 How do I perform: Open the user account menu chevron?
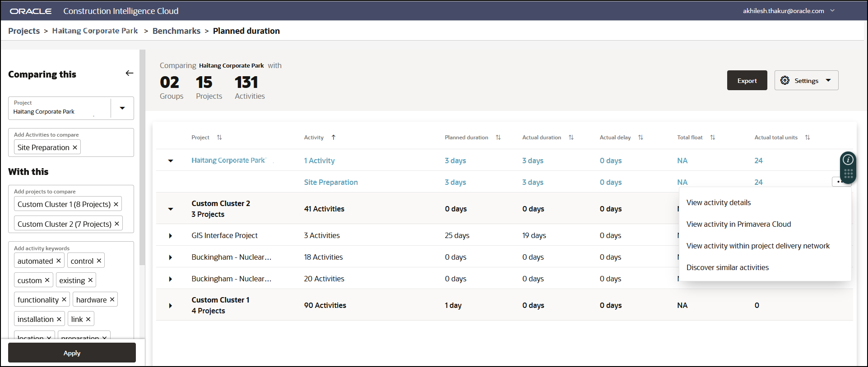tap(833, 10)
